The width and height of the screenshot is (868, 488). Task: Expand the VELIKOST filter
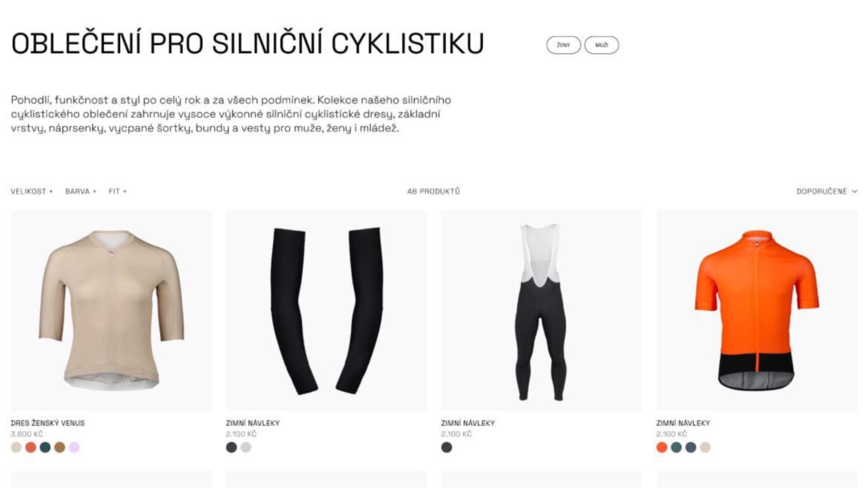coord(31,191)
